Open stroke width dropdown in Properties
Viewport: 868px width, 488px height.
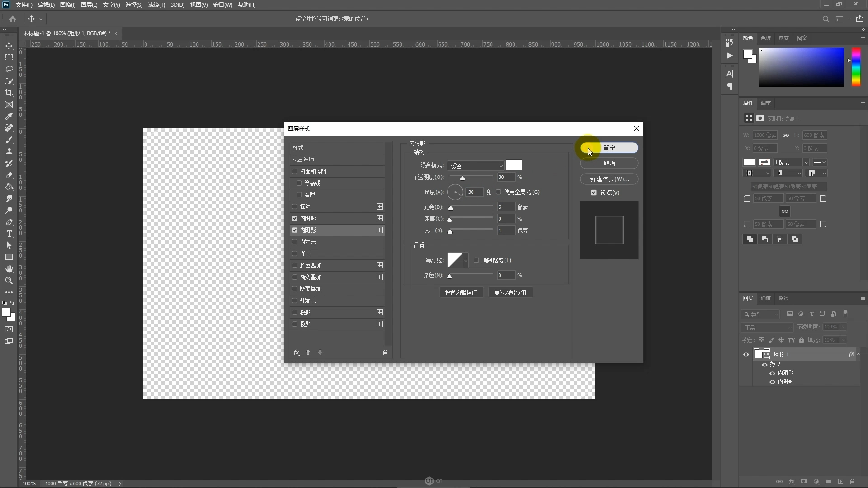coord(806,162)
